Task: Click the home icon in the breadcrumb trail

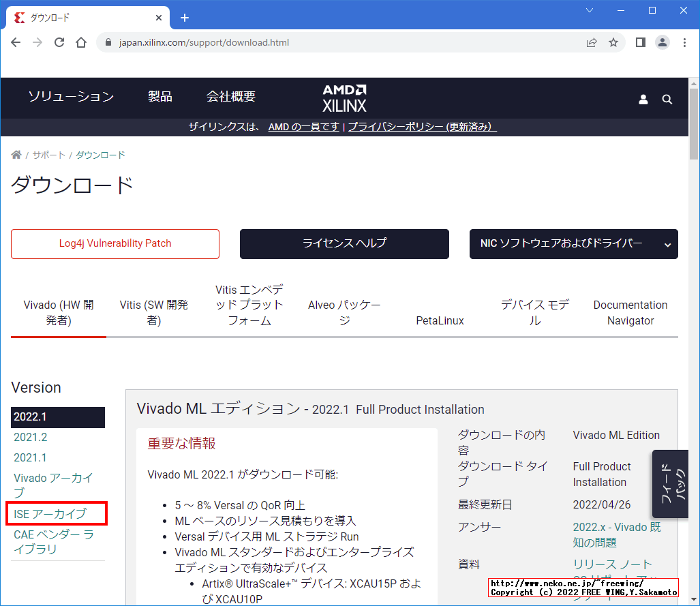Action: pyautogui.click(x=16, y=154)
